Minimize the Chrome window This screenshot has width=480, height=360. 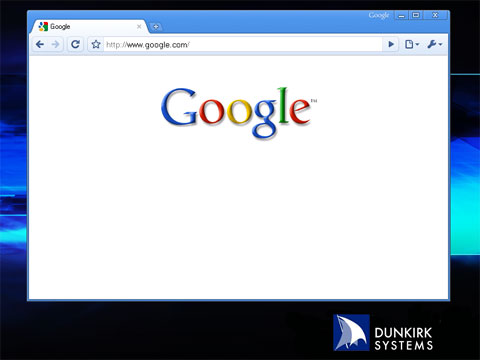(402, 15)
